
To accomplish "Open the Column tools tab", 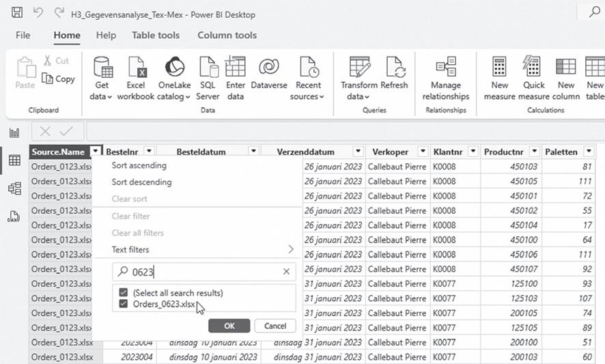I will click(x=227, y=35).
